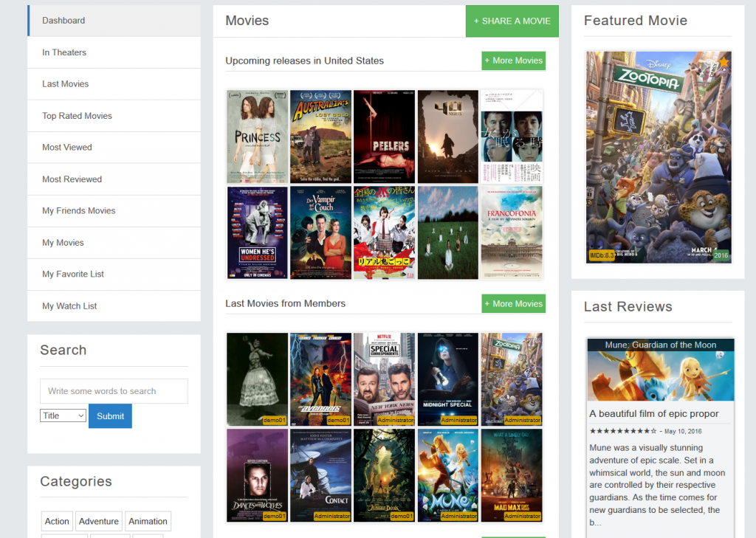Open the Dances with Wolves poster

[258, 475]
